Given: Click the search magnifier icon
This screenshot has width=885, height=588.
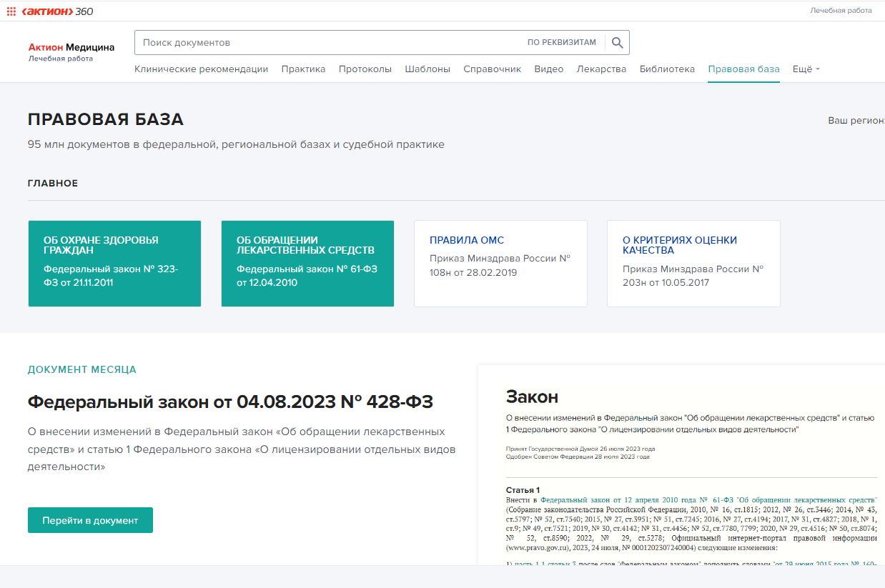Looking at the screenshot, I should click(617, 43).
